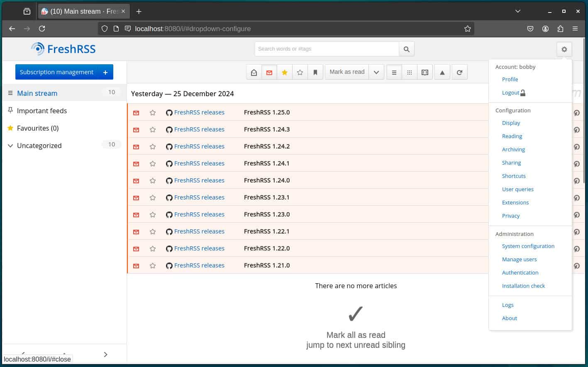Collapse the Uncategorized category

[x=10, y=145]
